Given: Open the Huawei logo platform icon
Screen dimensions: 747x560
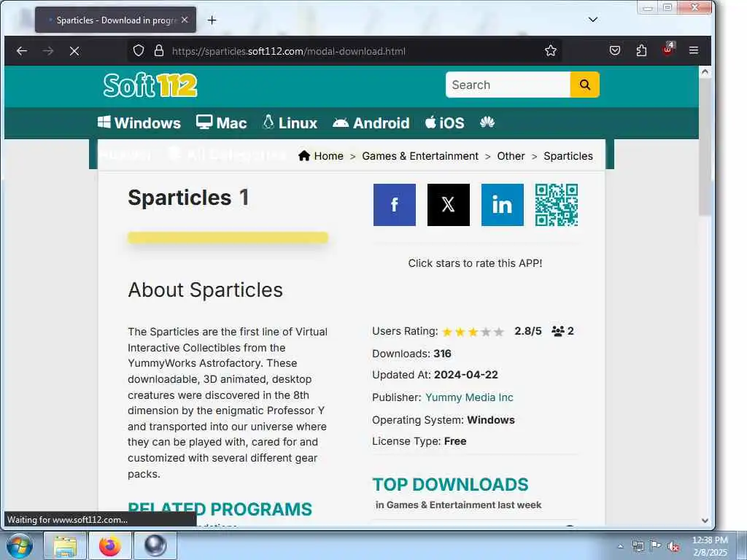Looking at the screenshot, I should (x=487, y=122).
